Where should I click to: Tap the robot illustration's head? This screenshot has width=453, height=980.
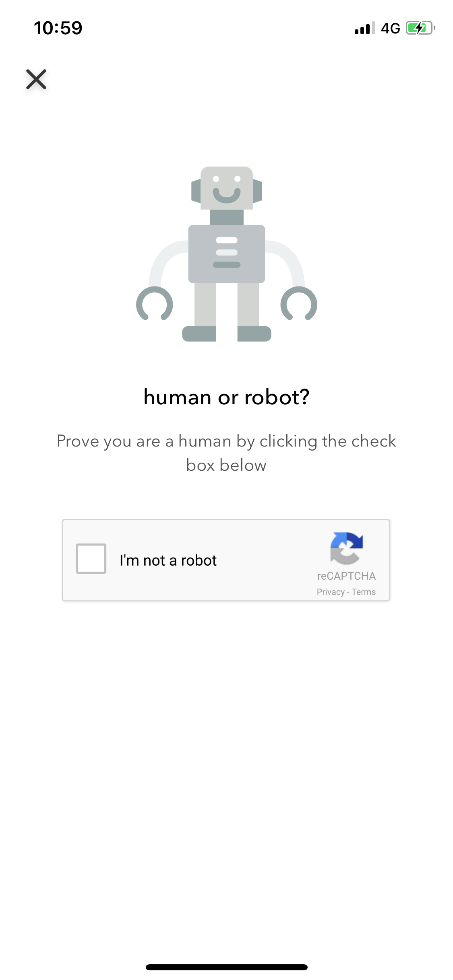tap(227, 188)
